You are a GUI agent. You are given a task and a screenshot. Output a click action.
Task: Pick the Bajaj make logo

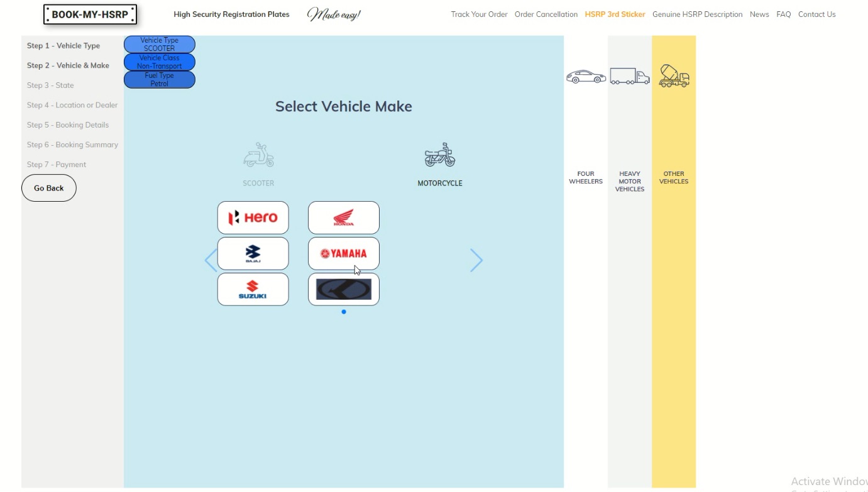point(253,253)
